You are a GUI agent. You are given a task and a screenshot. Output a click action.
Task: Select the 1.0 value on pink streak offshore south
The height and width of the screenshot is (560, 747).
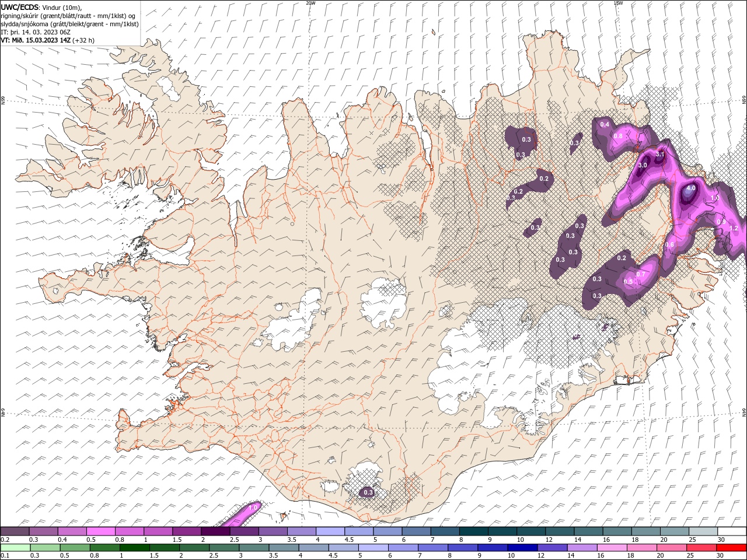(x=253, y=508)
